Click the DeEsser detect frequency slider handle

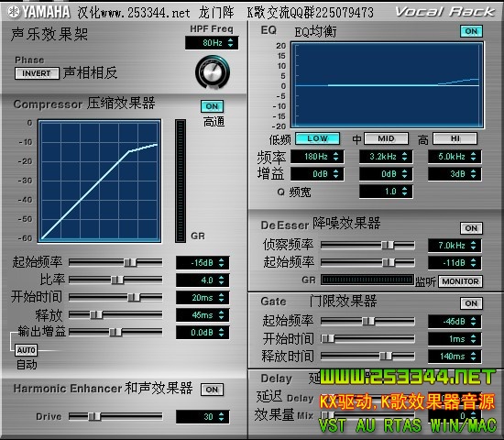pos(388,245)
